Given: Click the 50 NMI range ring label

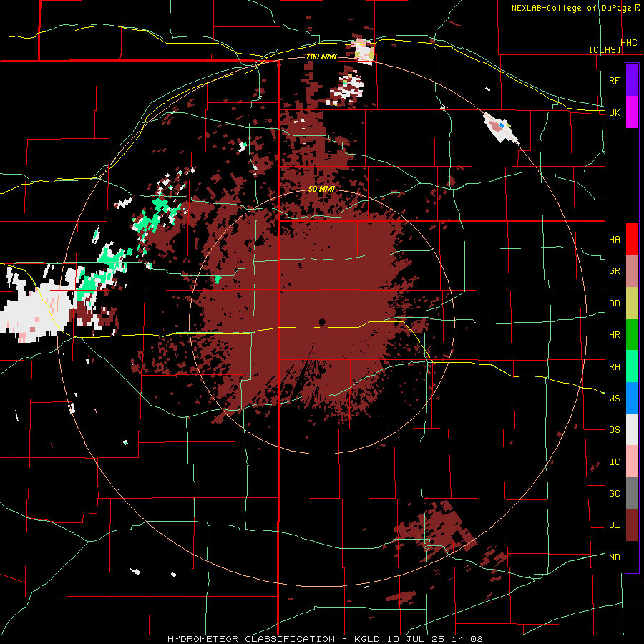Looking at the screenshot, I should [321, 190].
